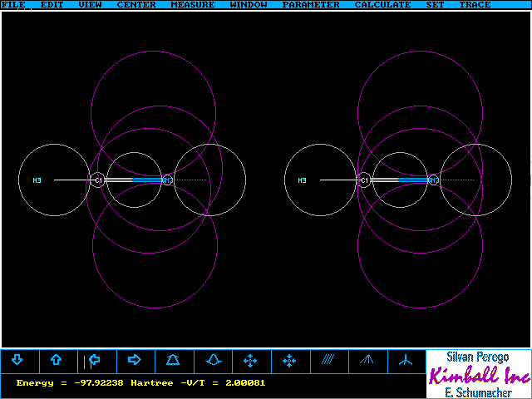532x399 pixels.
Task: Click the inward arrows zoom-out icon
Action: click(289, 361)
